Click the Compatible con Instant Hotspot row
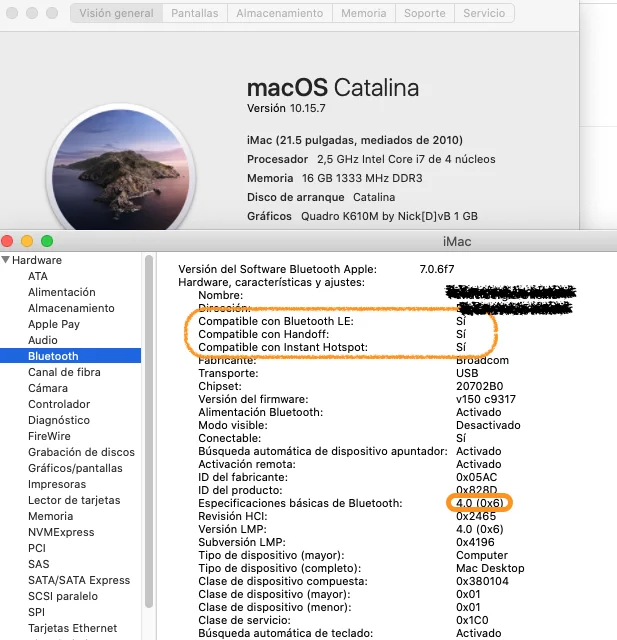Viewport: 617px width, 640px height. click(x=332, y=347)
